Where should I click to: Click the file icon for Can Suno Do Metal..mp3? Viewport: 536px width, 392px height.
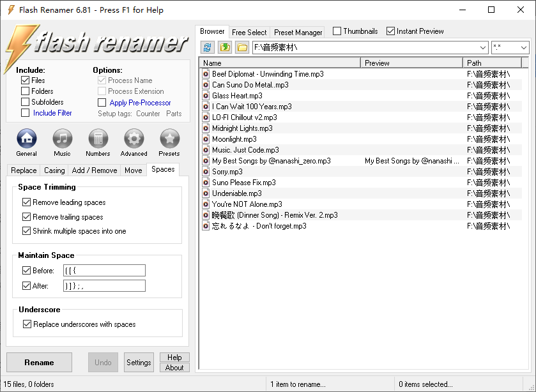tap(206, 85)
